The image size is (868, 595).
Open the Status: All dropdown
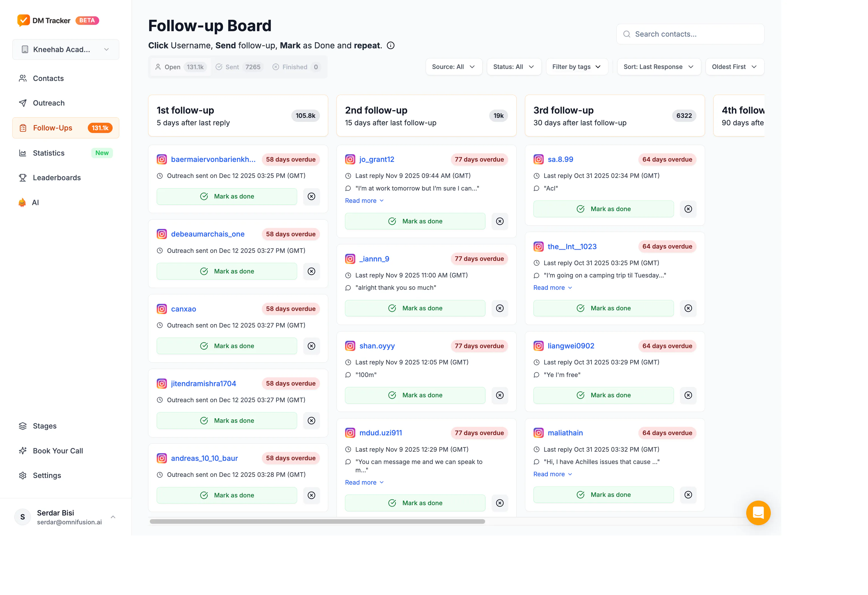pos(514,67)
